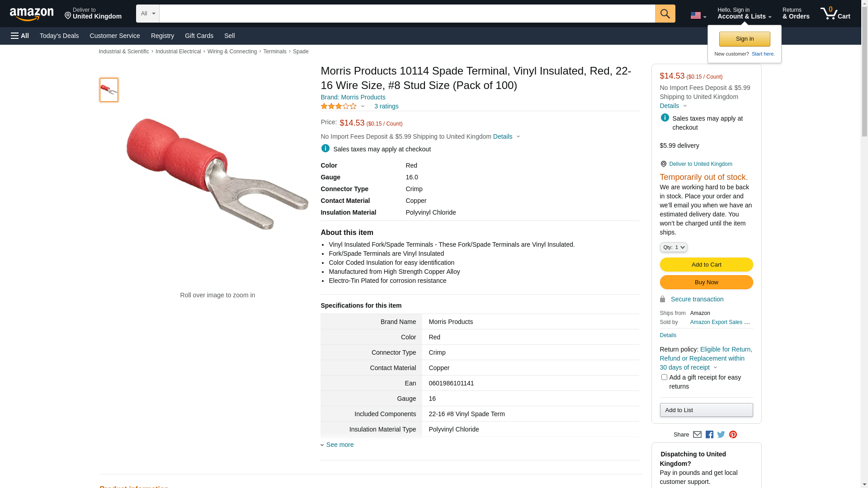Share product via email icon
Image resolution: width=868 pixels, height=488 pixels.
tap(697, 435)
